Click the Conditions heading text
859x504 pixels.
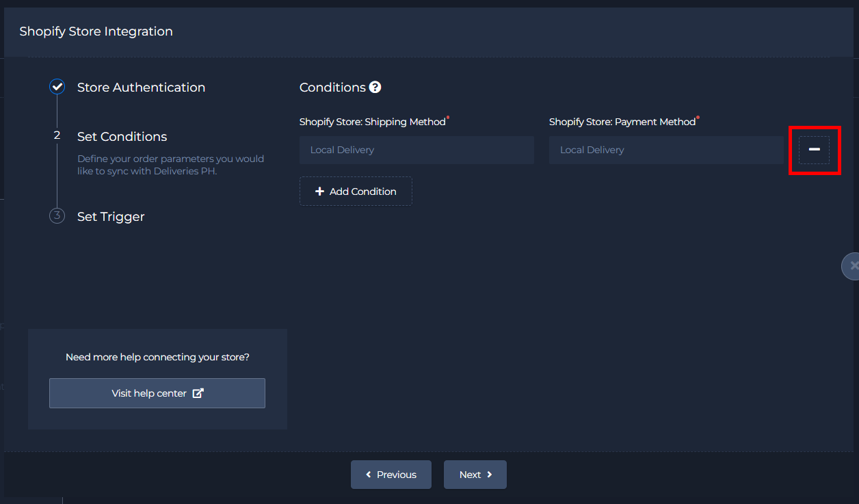click(332, 88)
